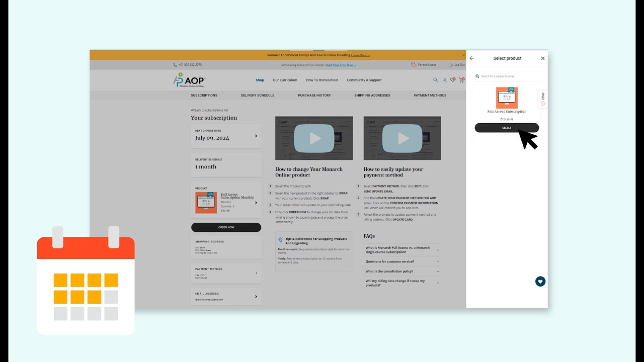Image resolution: width=644 pixels, height=362 pixels.
Task: Open the Chat side tab
Action: tap(543, 99)
